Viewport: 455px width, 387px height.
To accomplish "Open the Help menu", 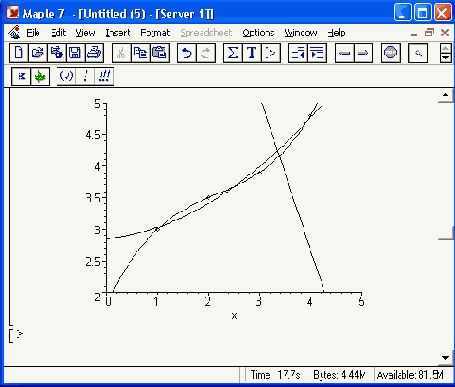I will coord(336,33).
